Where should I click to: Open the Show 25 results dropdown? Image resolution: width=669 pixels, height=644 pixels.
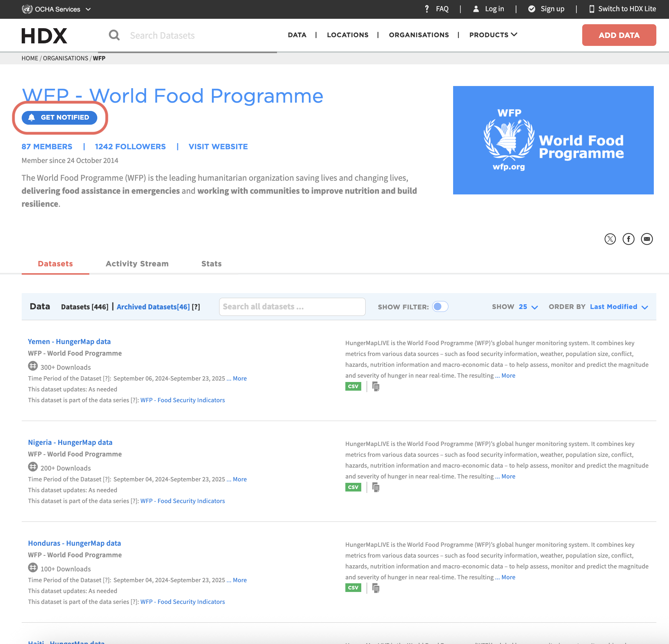click(528, 307)
